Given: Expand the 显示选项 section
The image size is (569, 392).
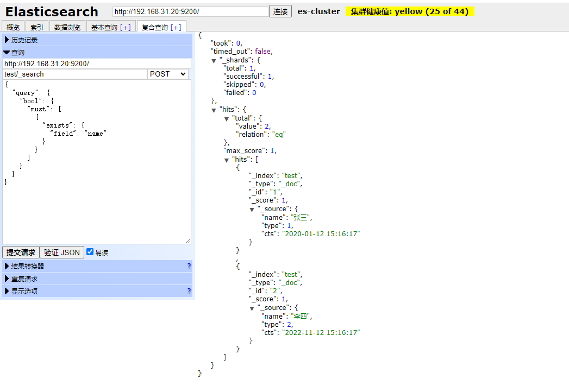Looking at the screenshot, I should [x=97, y=291].
